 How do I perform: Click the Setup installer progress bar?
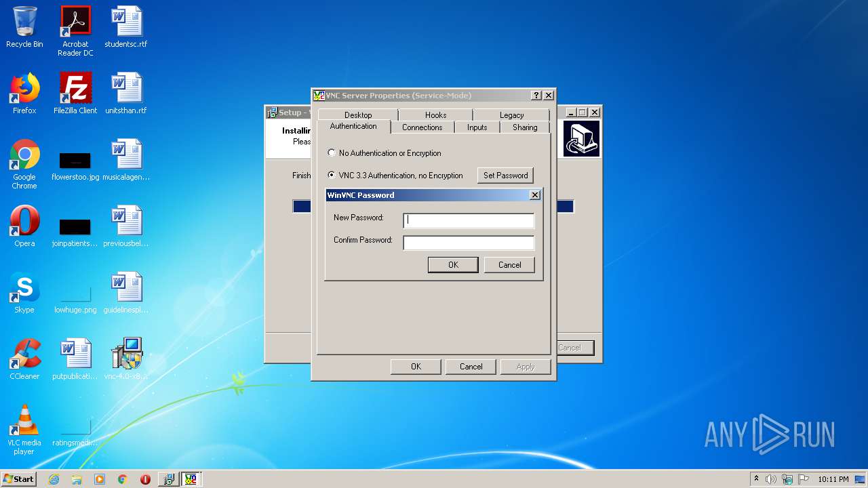pyautogui.click(x=566, y=206)
